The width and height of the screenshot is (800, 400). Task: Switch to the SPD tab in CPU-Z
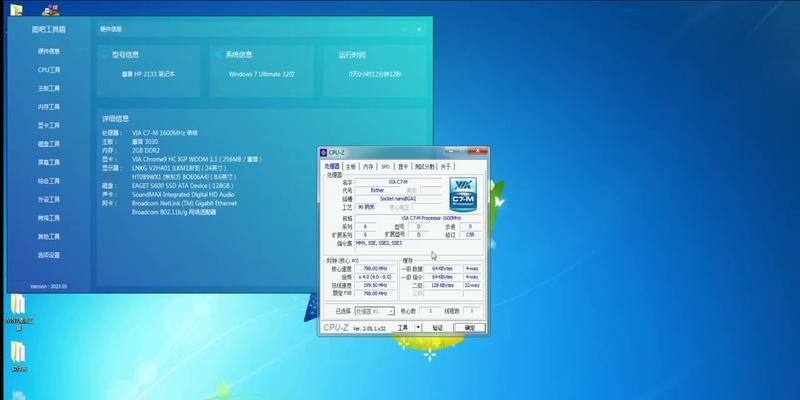tap(385, 166)
